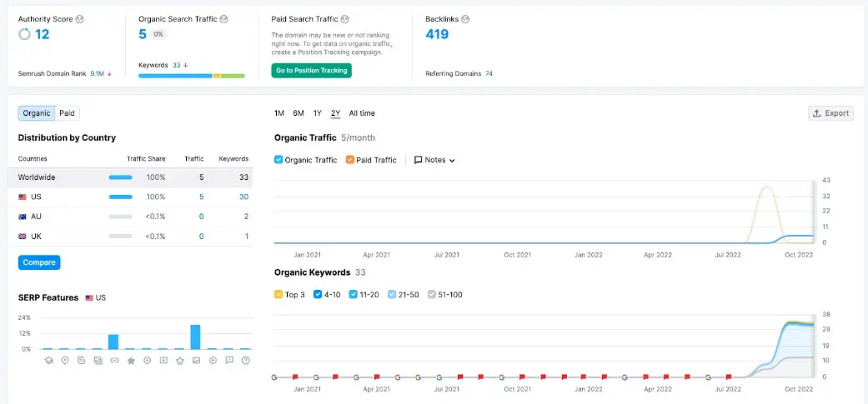Click the Reviews star icon in SERP Features
The image size is (868, 404).
131,361
